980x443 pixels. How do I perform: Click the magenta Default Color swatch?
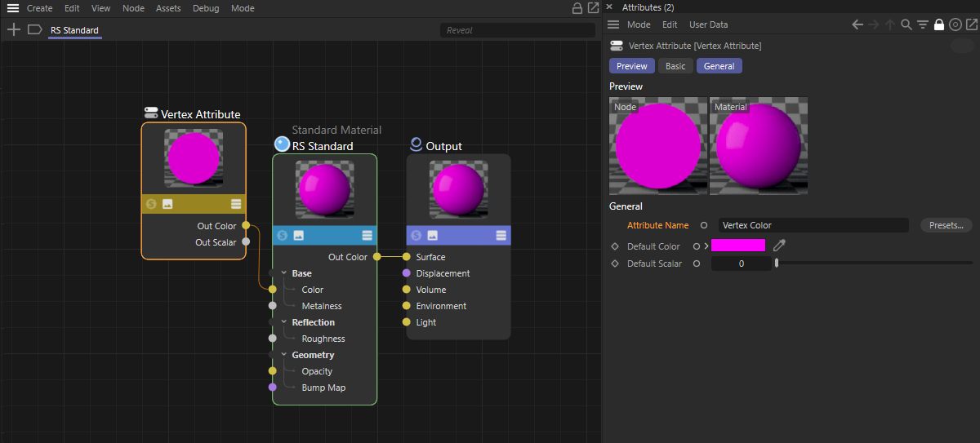click(738, 246)
